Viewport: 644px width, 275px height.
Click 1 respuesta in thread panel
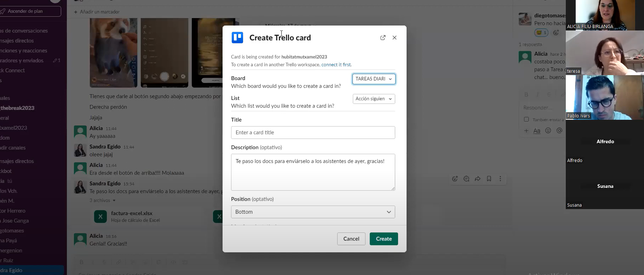530,45
